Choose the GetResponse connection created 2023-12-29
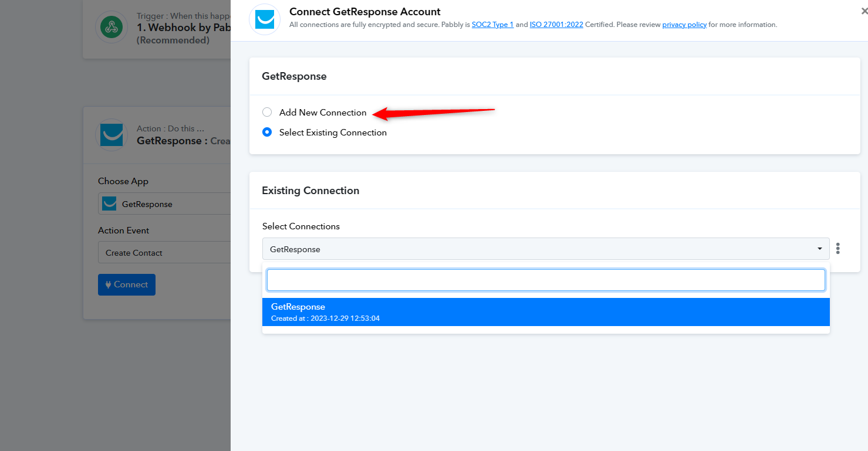 (546, 312)
